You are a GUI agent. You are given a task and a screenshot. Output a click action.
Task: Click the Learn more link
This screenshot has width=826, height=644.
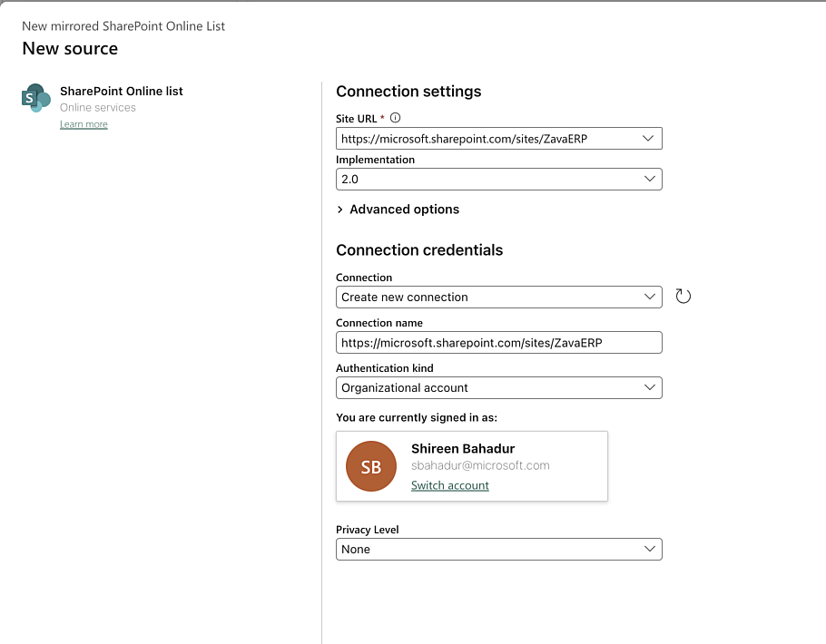pyautogui.click(x=84, y=124)
